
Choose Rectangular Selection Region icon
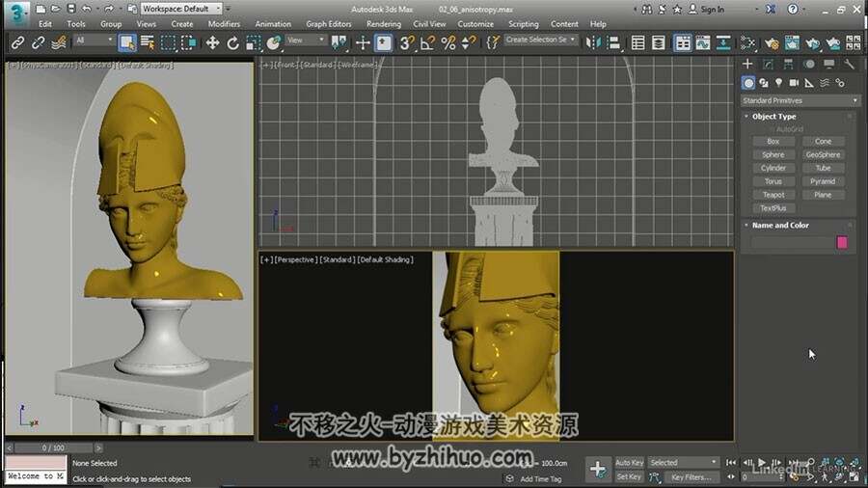pos(168,42)
